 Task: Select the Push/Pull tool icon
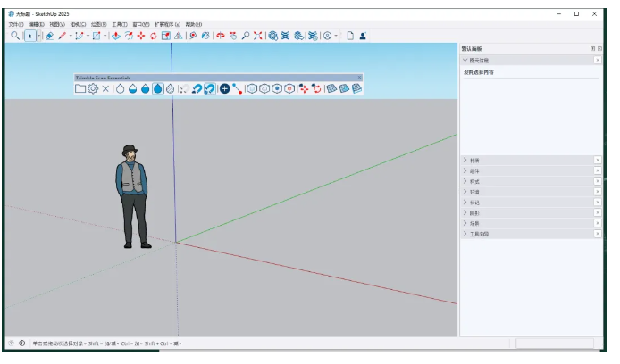[x=116, y=36]
